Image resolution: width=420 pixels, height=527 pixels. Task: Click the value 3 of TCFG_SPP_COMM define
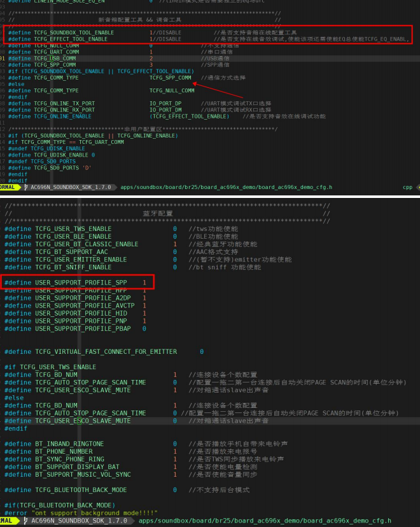[151, 65]
